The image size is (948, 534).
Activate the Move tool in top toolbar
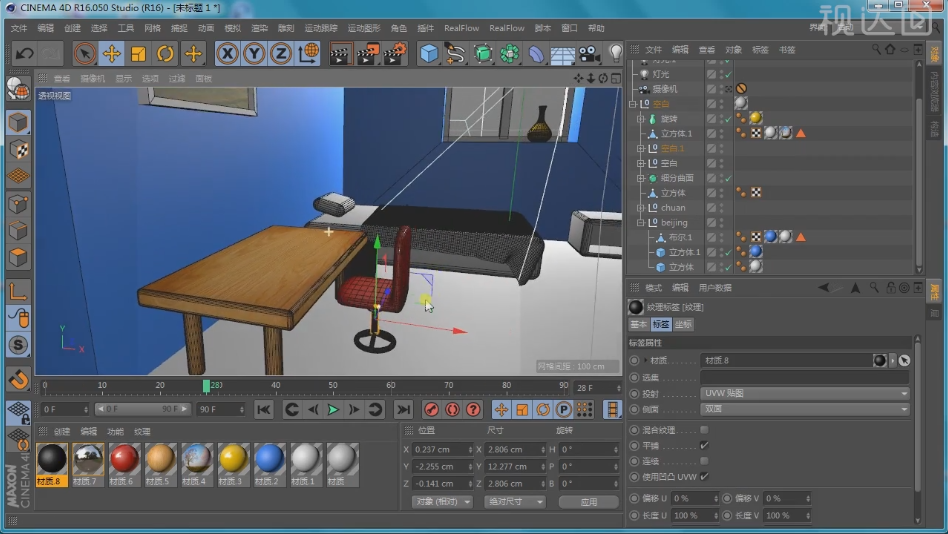(x=112, y=54)
